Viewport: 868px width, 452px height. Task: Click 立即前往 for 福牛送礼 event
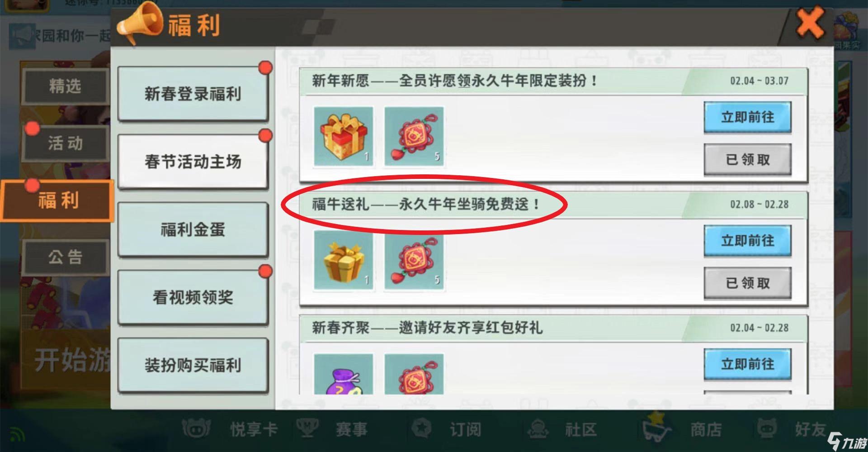tap(747, 241)
